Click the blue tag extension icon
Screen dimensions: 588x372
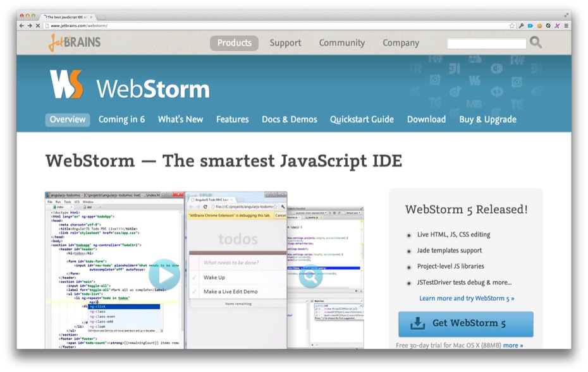(x=530, y=26)
